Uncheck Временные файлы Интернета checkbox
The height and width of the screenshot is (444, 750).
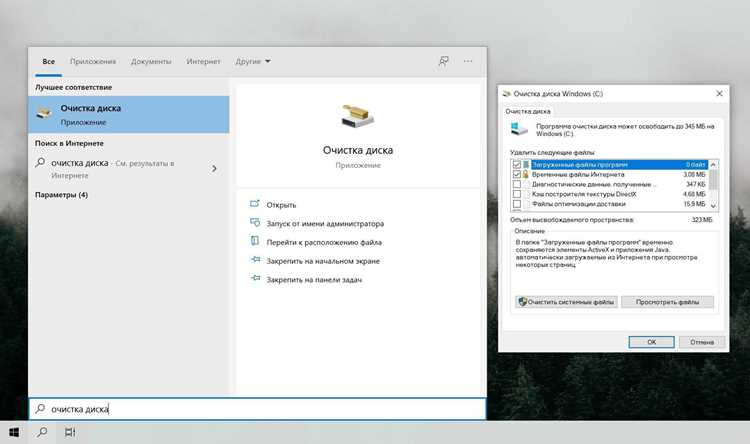click(x=517, y=175)
